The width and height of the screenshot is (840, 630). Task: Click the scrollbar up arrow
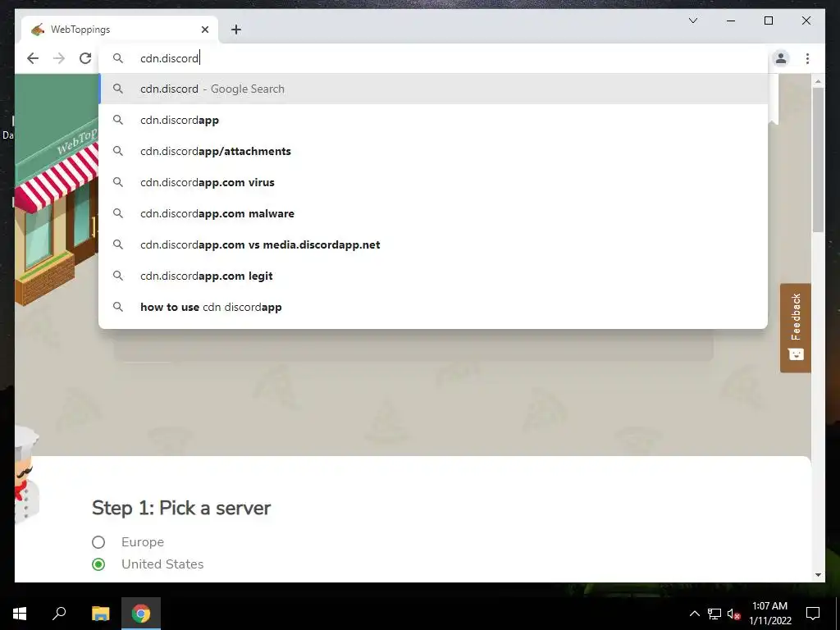(818, 81)
